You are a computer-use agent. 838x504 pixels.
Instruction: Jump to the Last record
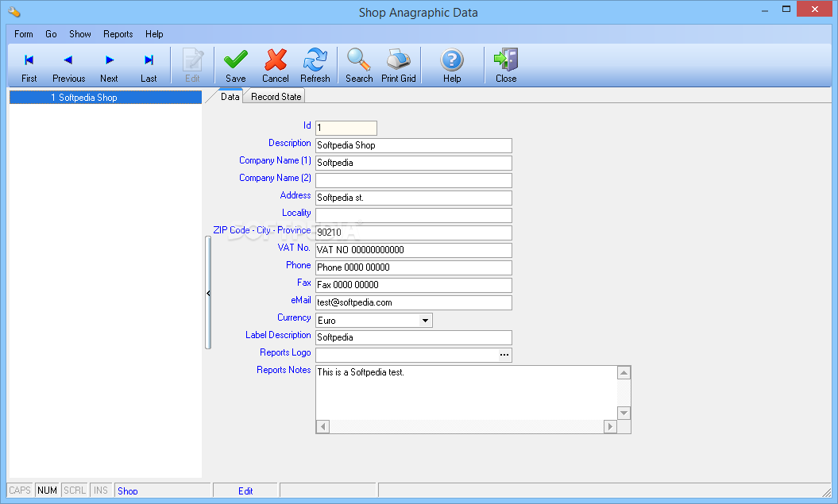[x=149, y=66]
